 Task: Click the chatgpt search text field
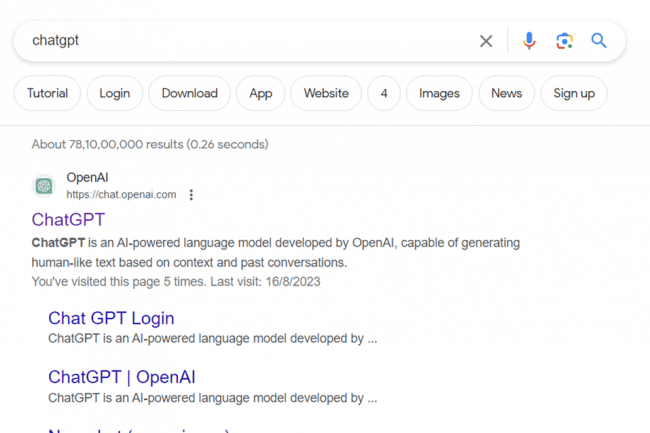tap(250, 41)
